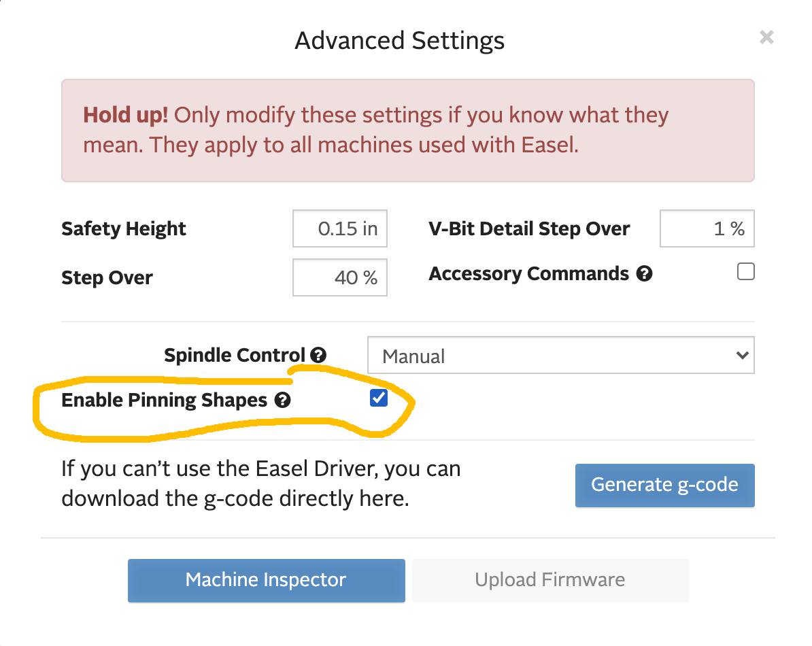This screenshot has height=646, width=812.
Task: Enable the Accessory Commands checkbox
Action: coord(746,272)
